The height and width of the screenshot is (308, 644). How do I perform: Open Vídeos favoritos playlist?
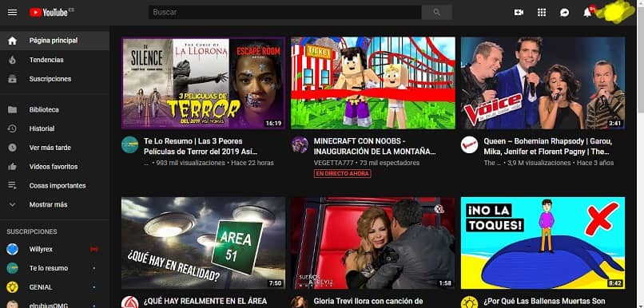click(54, 167)
